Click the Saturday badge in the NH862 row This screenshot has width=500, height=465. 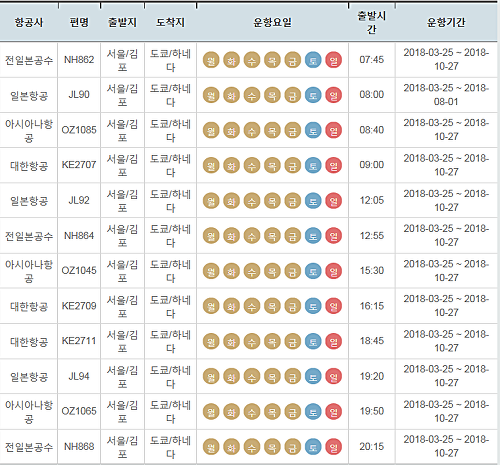pyautogui.click(x=313, y=60)
